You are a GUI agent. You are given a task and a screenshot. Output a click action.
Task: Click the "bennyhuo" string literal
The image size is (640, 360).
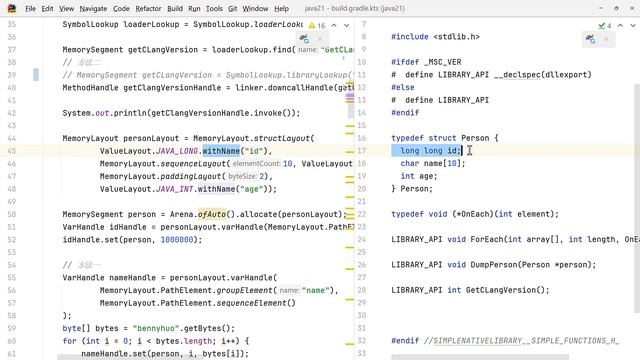[156, 328]
